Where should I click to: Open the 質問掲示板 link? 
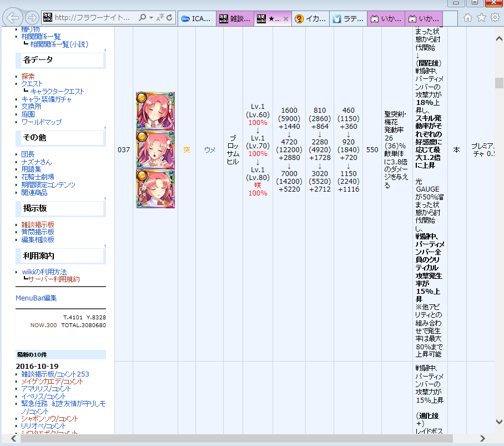[x=38, y=232]
